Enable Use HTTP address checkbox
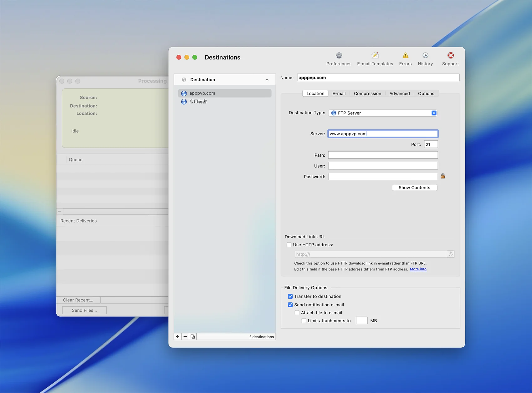The width and height of the screenshot is (532, 393). (289, 245)
